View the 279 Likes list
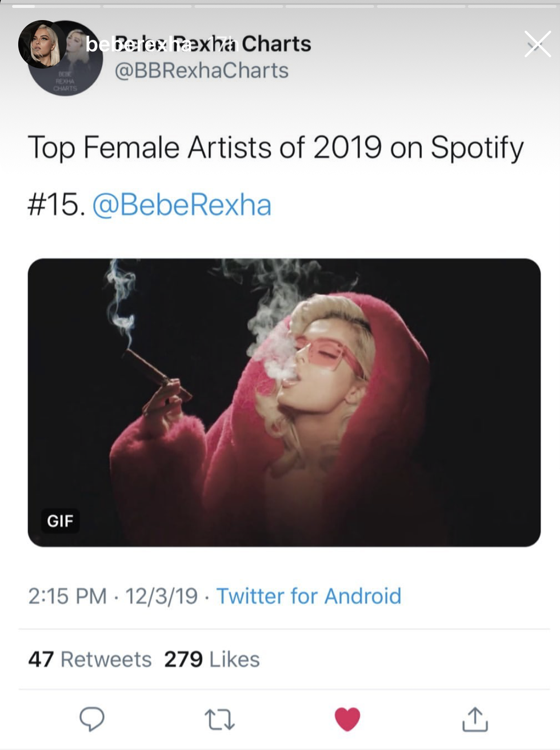Image resolution: width=560 pixels, height=750 pixels. pyautogui.click(x=211, y=659)
